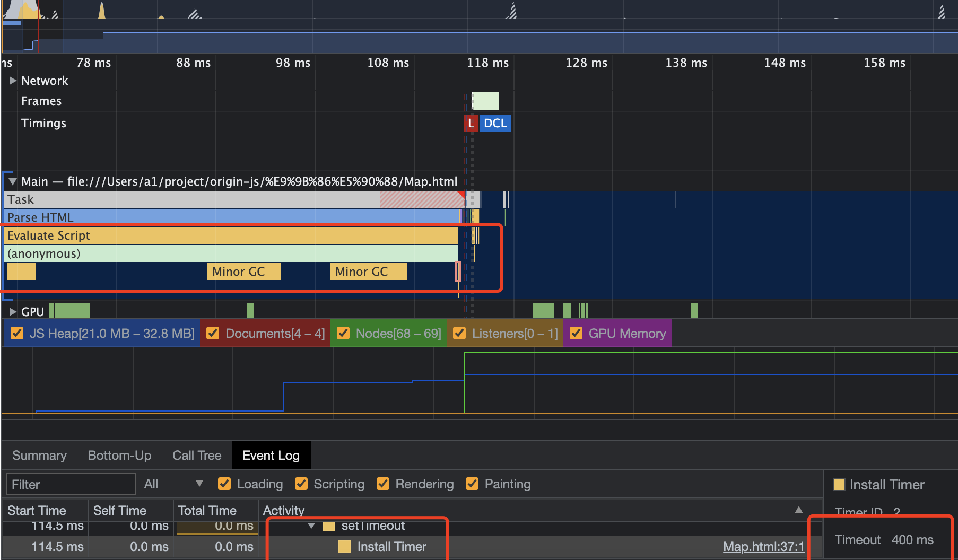Screen dimensions: 958x560
Task: Toggle the GPU Memory checkbox
Action: coord(576,333)
